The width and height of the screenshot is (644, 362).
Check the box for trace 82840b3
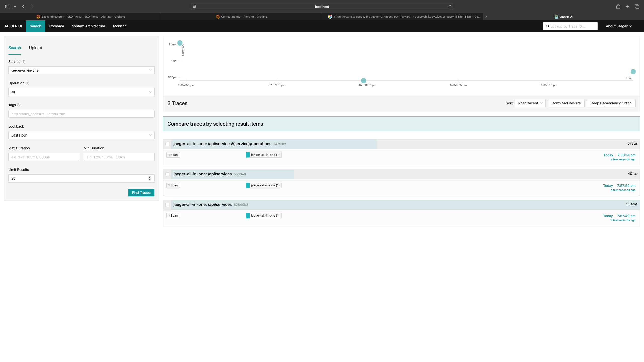click(x=167, y=205)
